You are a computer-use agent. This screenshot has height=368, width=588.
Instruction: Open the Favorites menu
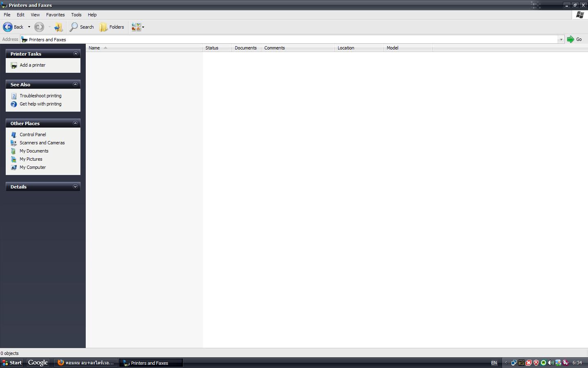[x=55, y=15]
